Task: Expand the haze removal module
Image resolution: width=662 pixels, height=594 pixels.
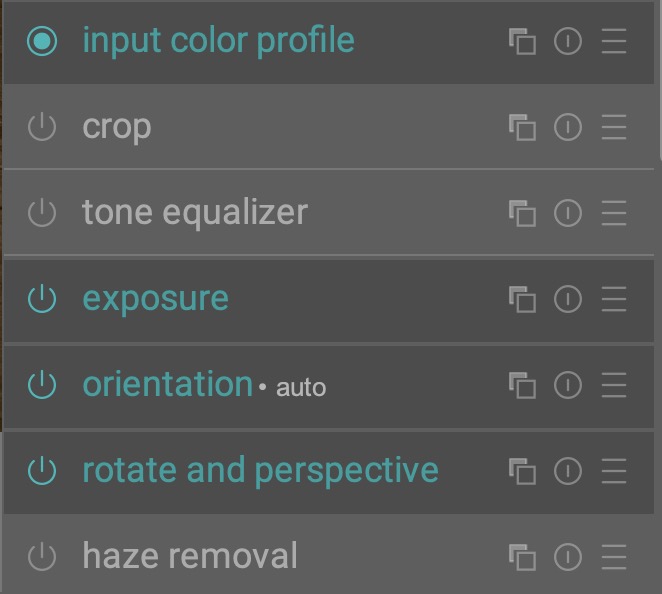Action: coord(190,556)
